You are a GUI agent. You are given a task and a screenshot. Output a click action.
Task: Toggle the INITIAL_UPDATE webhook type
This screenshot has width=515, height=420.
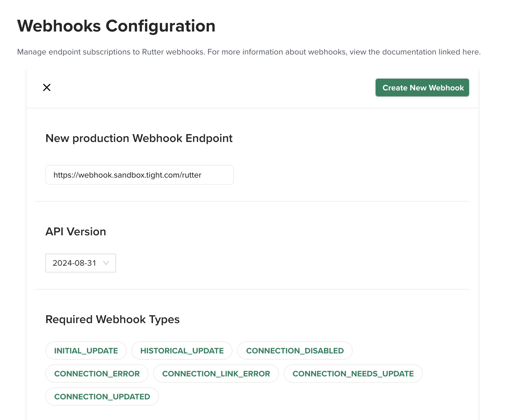coord(86,350)
